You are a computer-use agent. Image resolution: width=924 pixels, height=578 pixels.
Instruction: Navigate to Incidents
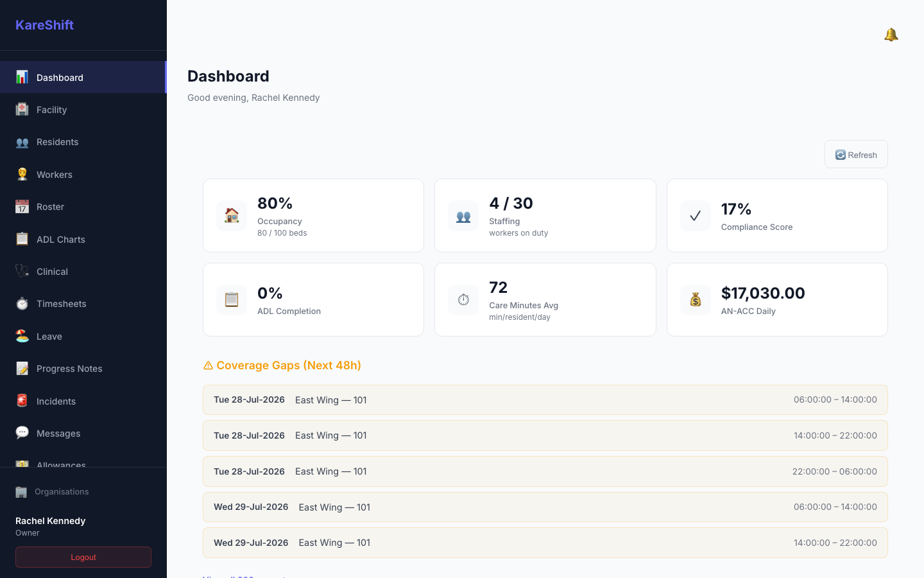[x=83, y=401]
